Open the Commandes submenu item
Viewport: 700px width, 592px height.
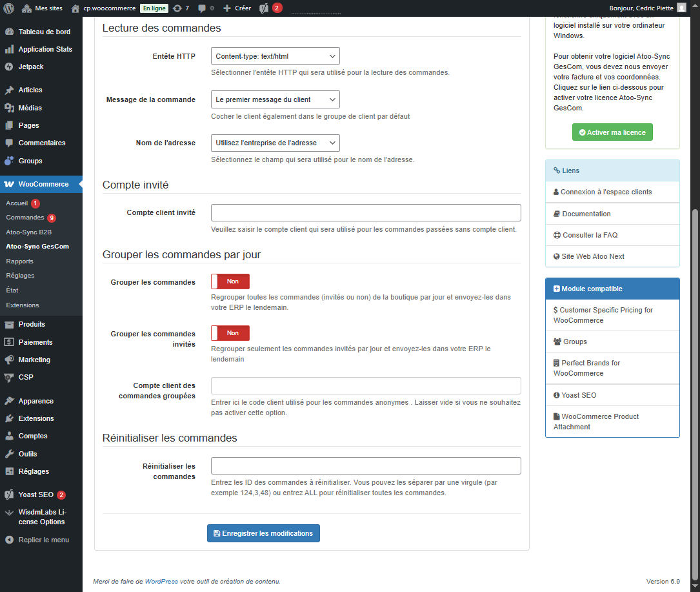tap(25, 218)
